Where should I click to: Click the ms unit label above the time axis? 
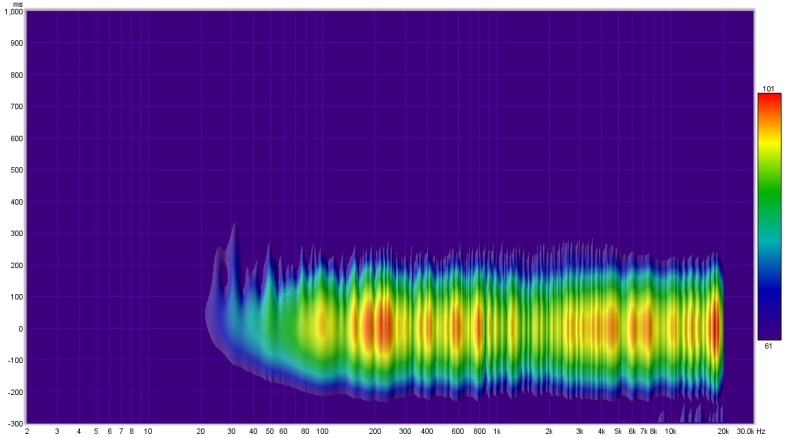tap(19, 5)
